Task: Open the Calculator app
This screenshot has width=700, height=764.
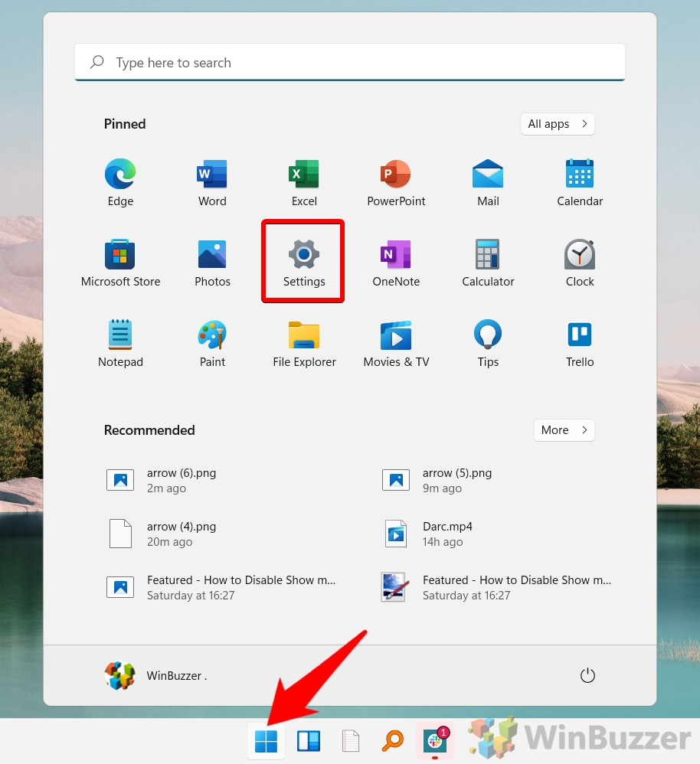Action: pyautogui.click(x=488, y=263)
